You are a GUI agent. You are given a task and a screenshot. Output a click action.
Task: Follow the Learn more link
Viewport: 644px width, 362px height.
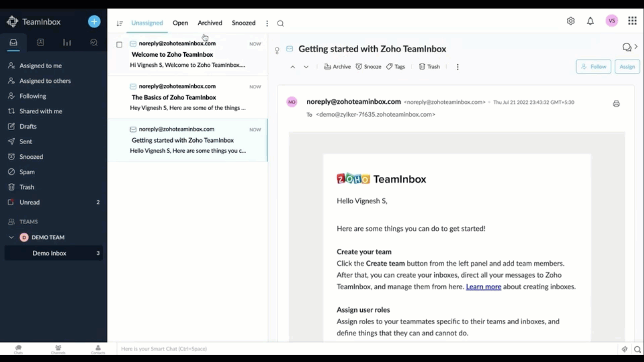(x=484, y=287)
